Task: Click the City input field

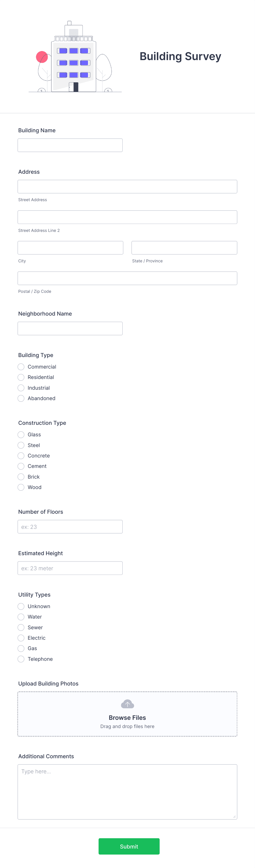Action: pos(70,247)
